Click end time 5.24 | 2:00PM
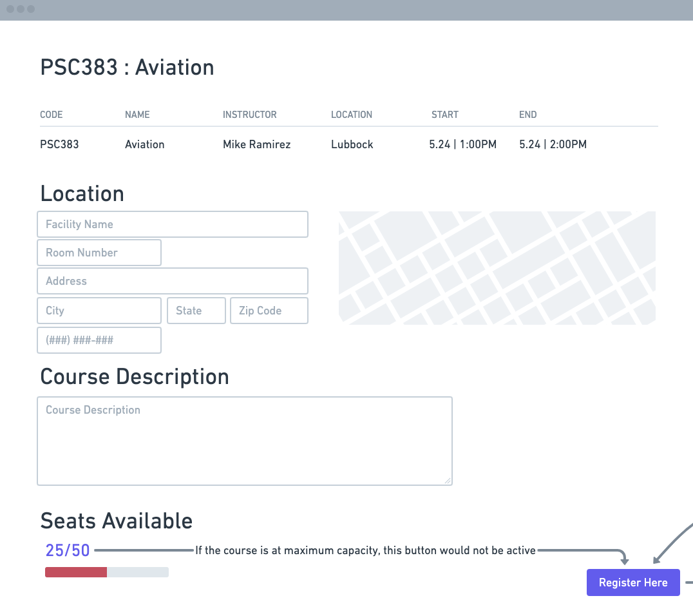The height and width of the screenshot is (616, 693). [x=553, y=144]
